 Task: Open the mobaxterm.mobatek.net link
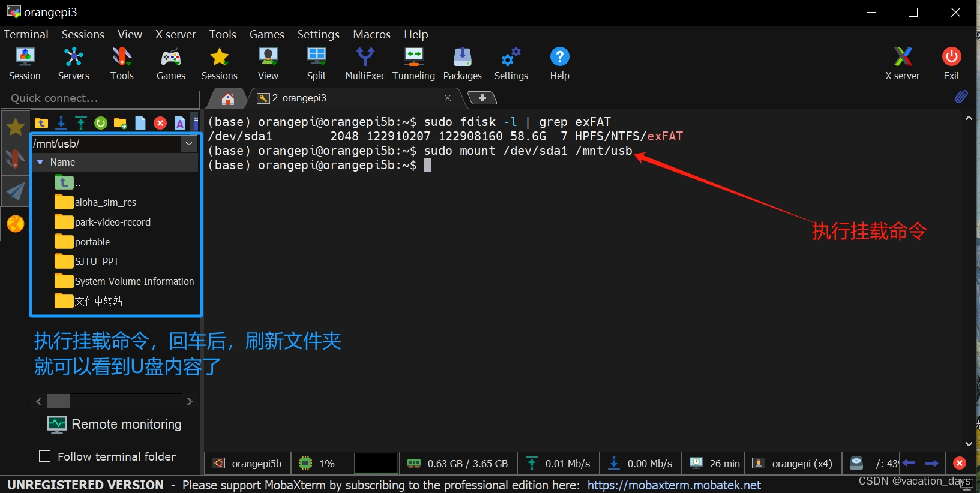pyautogui.click(x=674, y=485)
